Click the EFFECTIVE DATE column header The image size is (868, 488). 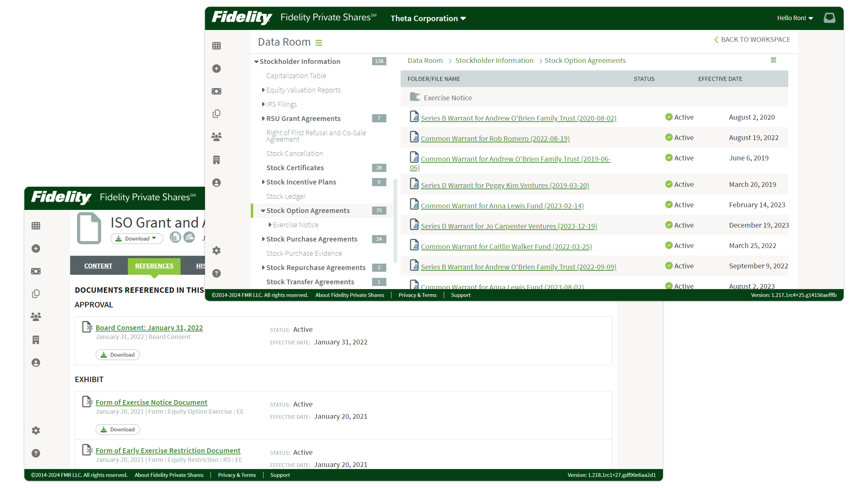pyautogui.click(x=720, y=79)
